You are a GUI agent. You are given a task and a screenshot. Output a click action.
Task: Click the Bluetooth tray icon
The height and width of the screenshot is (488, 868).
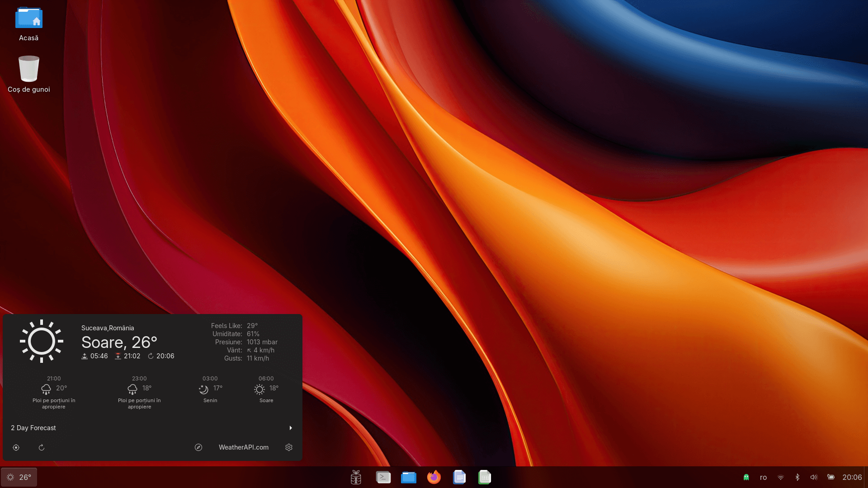point(797,477)
